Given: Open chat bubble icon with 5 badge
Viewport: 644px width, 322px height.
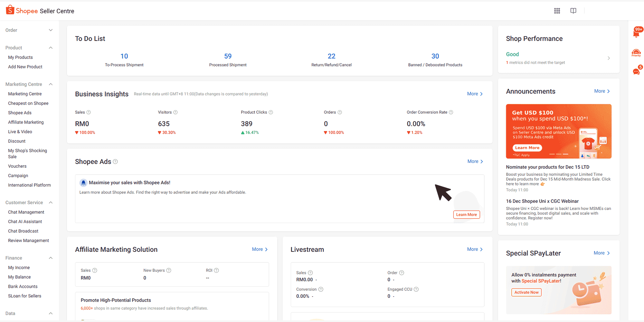Looking at the screenshot, I should 636,71.
